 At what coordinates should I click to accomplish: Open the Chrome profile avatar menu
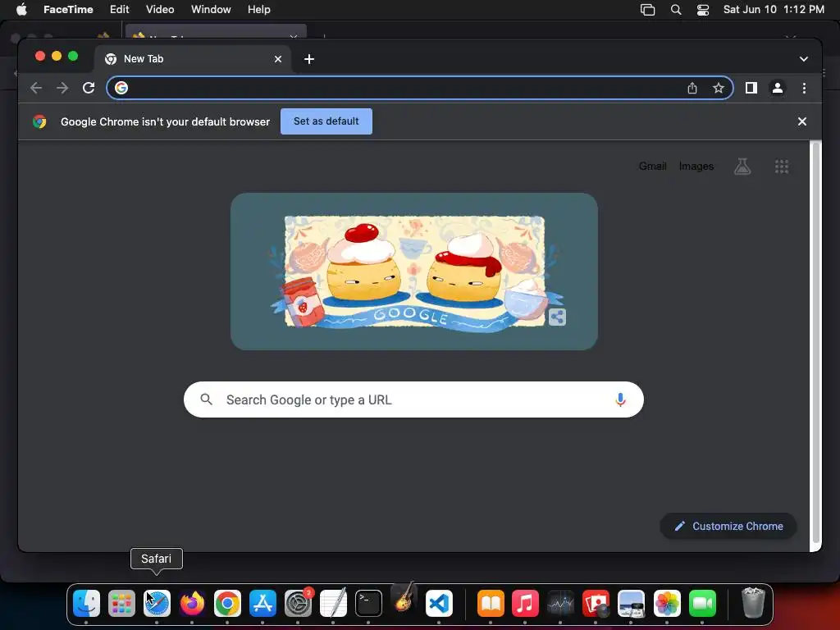[x=778, y=88]
